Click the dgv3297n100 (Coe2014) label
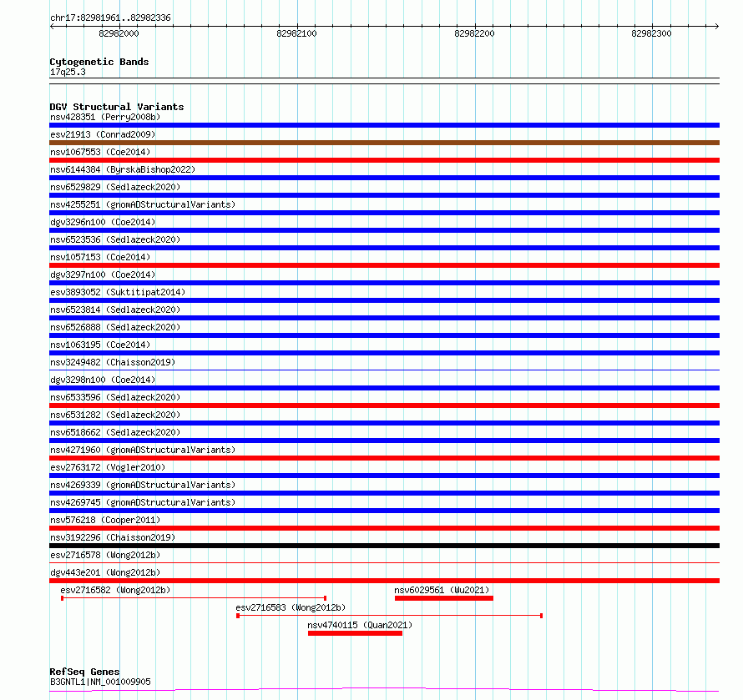Image resolution: width=743 pixels, height=700 pixels. [103, 274]
